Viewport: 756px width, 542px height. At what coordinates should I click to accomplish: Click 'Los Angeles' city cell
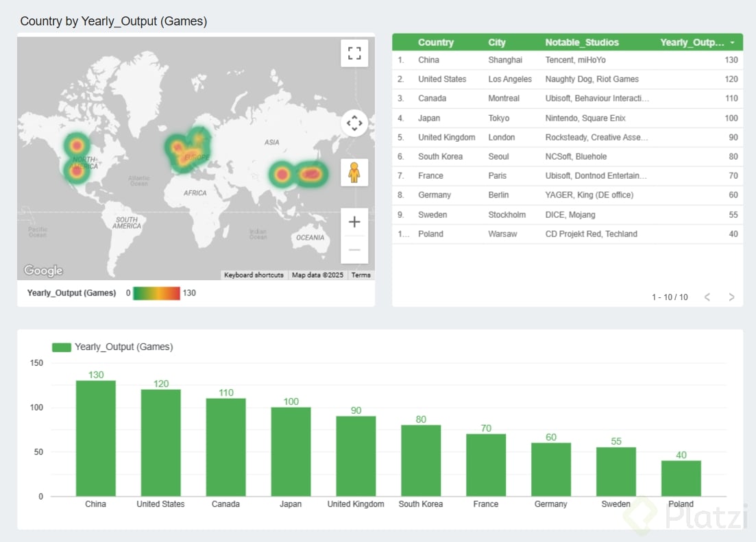(x=510, y=79)
